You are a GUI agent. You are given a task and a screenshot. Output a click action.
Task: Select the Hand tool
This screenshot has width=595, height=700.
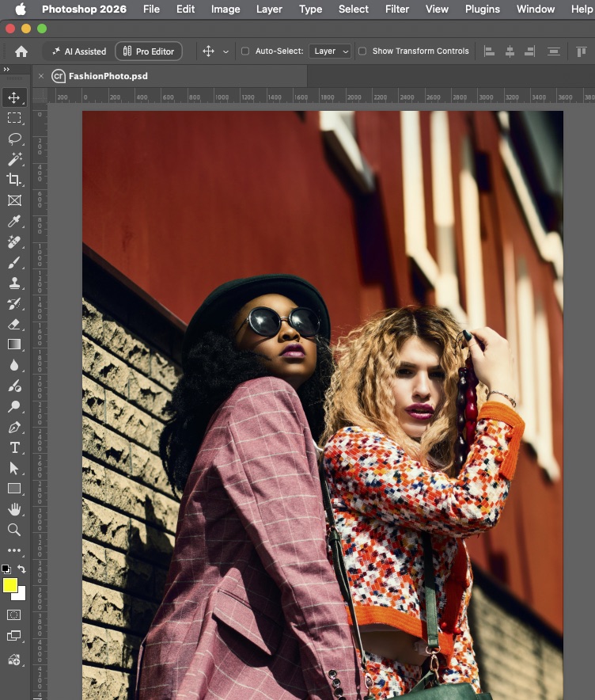[x=13, y=509]
